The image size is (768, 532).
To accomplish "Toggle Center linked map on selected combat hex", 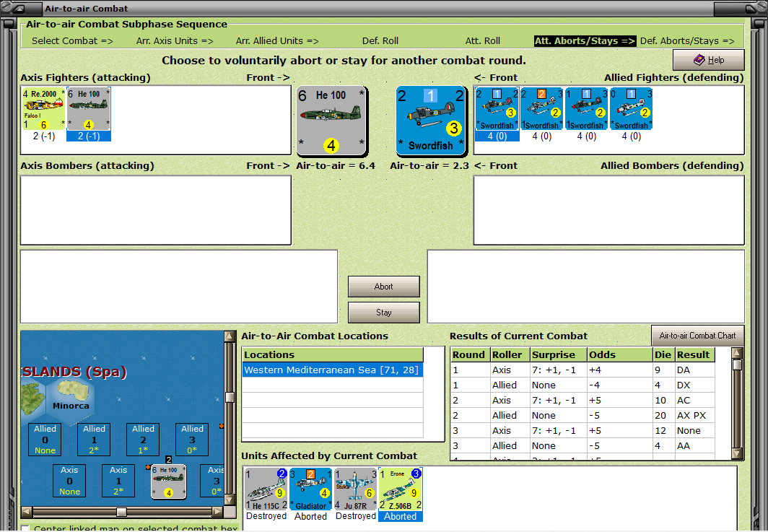I will (x=25, y=528).
